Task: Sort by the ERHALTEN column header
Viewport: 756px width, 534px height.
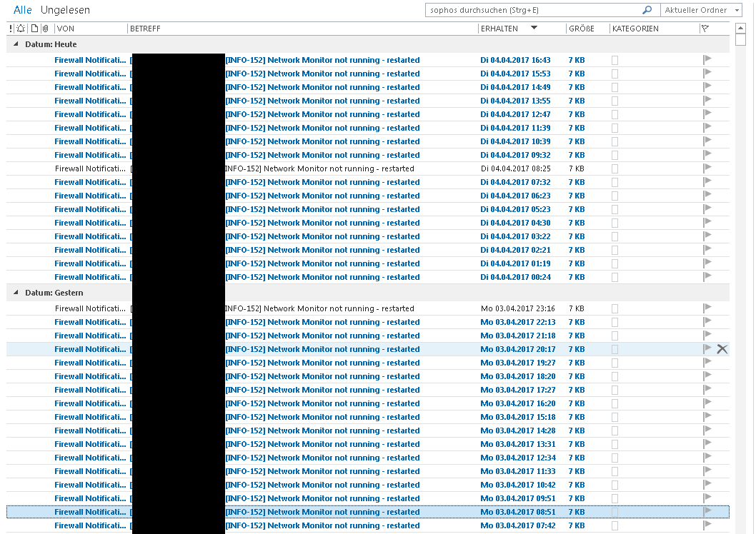Action: coord(499,29)
